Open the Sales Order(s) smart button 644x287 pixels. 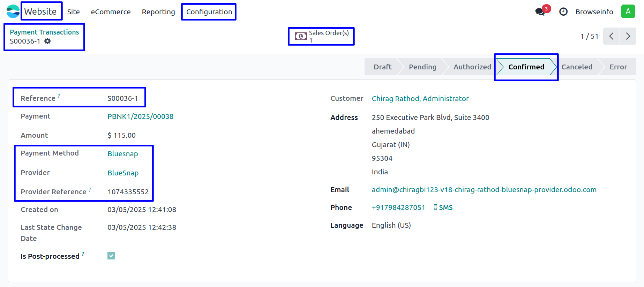point(321,36)
